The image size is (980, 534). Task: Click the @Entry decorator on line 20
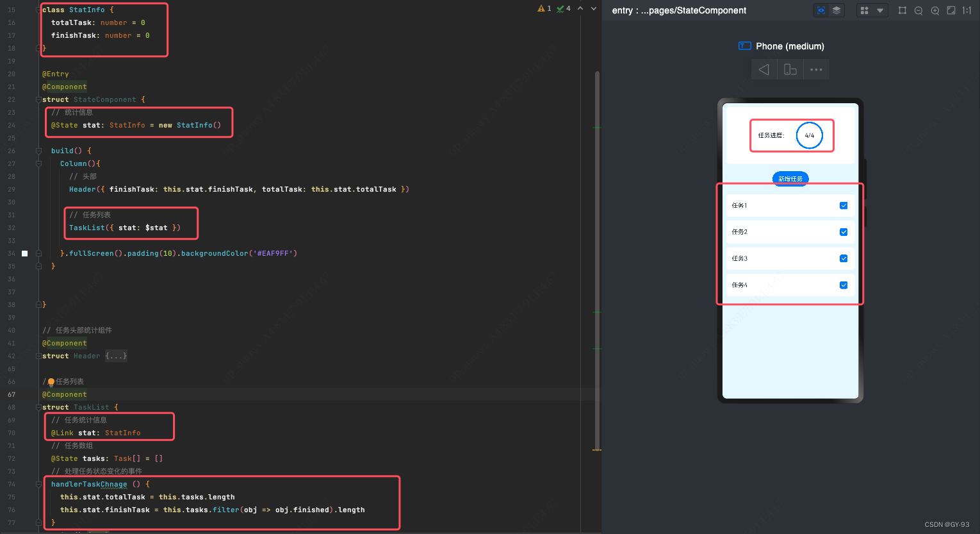point(56,74)
